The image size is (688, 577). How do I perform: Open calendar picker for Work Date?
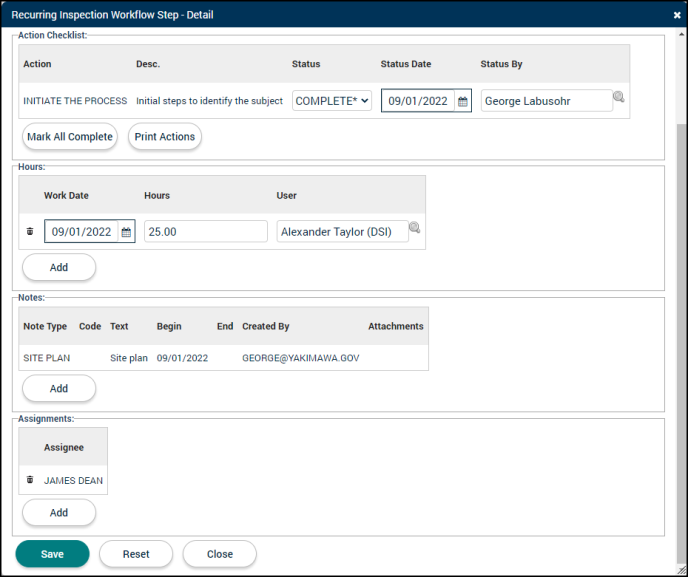[x=126, y=232]
